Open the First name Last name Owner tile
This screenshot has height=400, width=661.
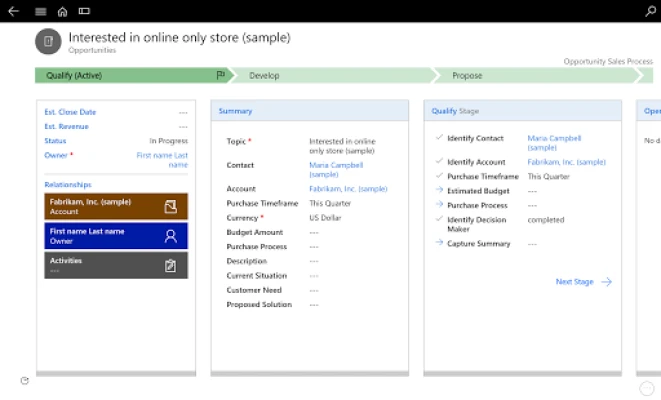point(115,235)
